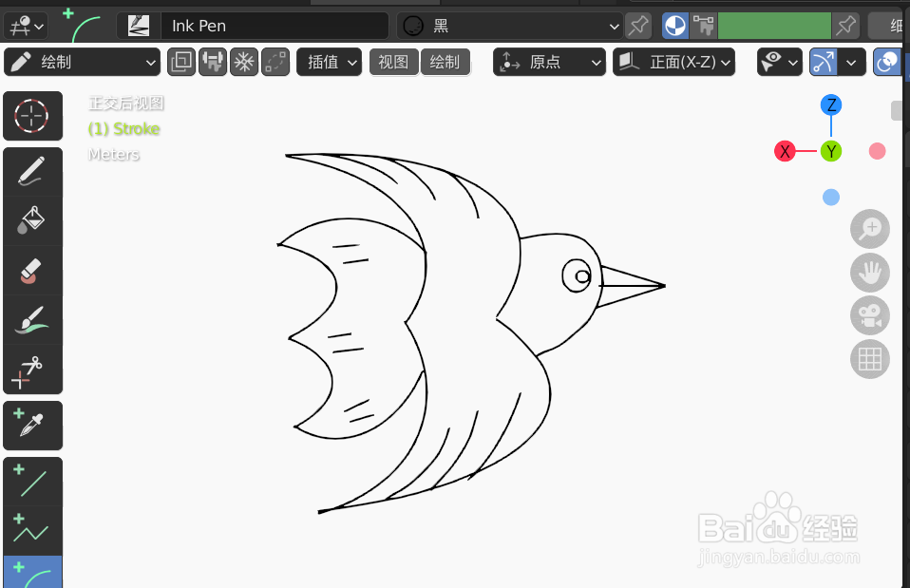Select the Line drawing tool
The width and height of the screenshot is (910, 588).
point(32,482)
